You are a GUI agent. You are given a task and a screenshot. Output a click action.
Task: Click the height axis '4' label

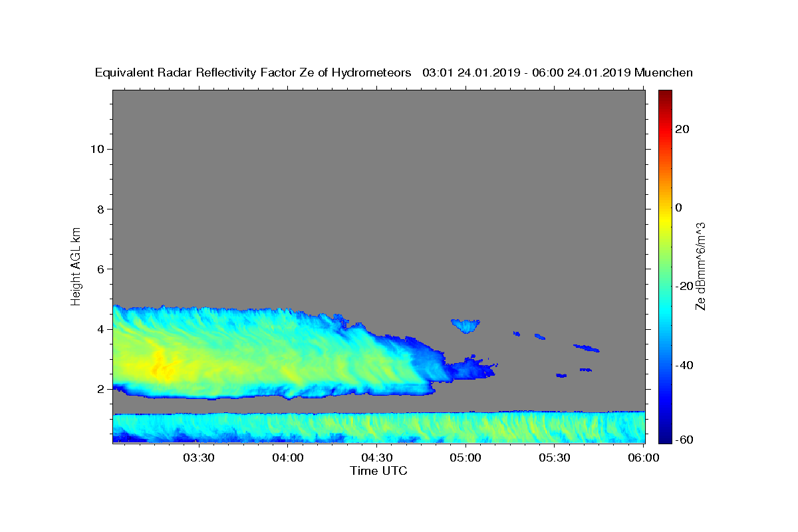coord(101,329)
